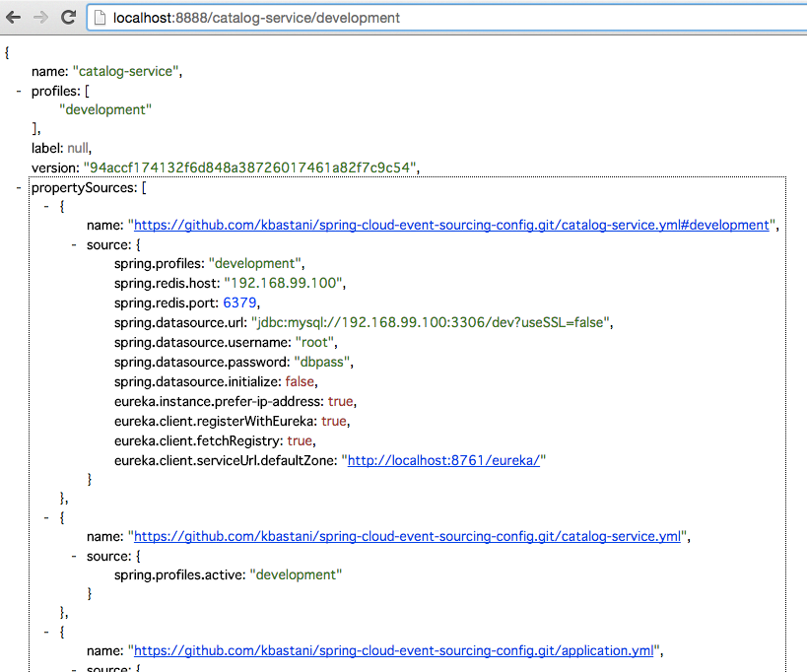Click the browser back arrow
Screen dimensions: 807x672
click(14, 17)
